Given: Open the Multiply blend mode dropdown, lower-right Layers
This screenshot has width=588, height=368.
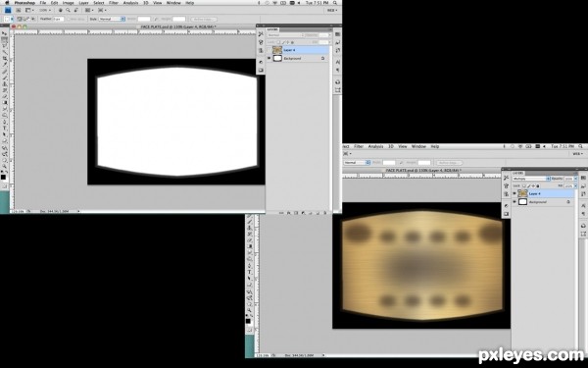Looking at the screenshot, I should pyautogui.click(x=531, y=179).
